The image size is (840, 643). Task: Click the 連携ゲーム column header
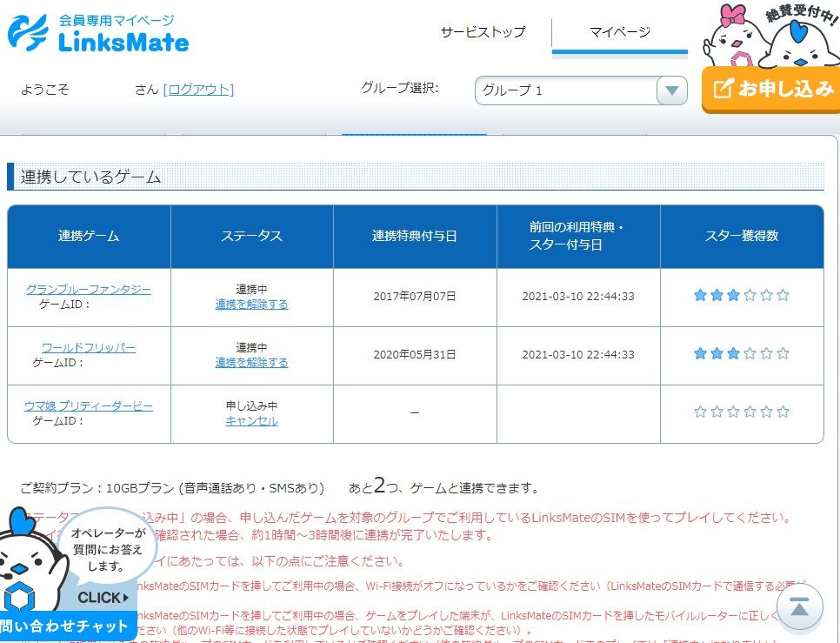pos(89,236)
